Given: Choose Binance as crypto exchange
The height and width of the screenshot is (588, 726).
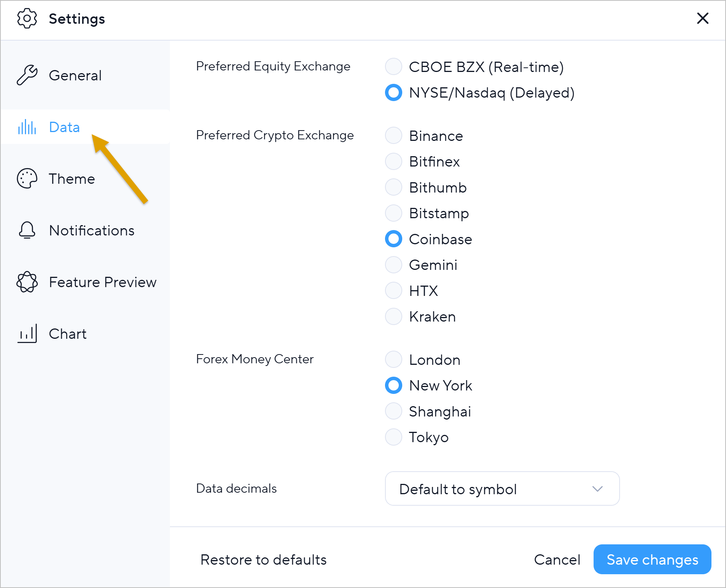Looking at the screenshot, I should tap(393, 136).
